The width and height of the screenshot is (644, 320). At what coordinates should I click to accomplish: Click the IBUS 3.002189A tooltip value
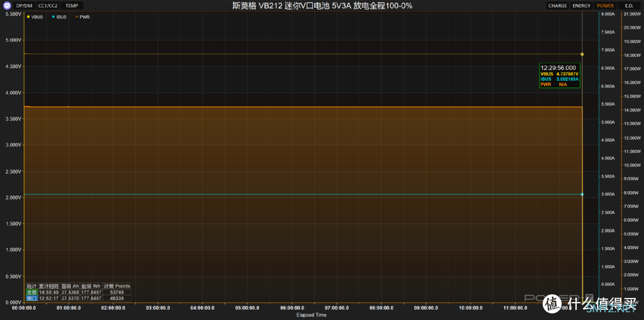pyautogui.click(x=559, y=79)
